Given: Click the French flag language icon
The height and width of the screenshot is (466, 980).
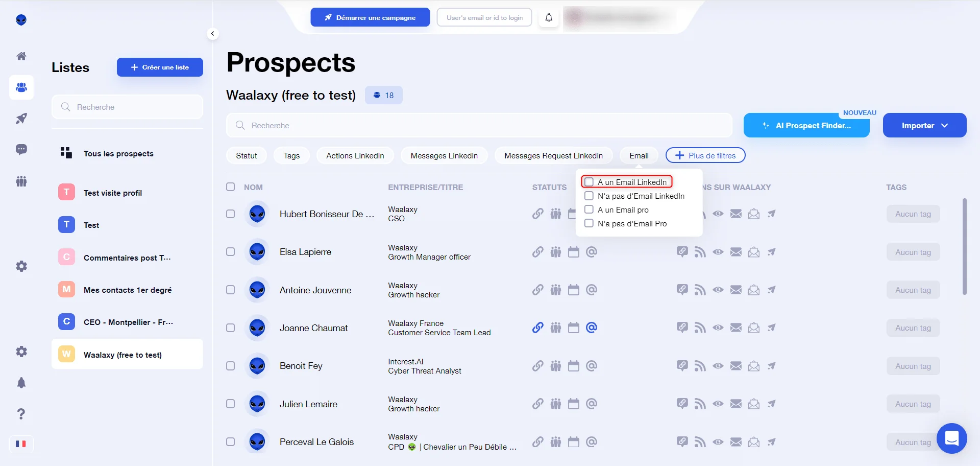Looking at the screenshot, I should (x=21, y=444).
